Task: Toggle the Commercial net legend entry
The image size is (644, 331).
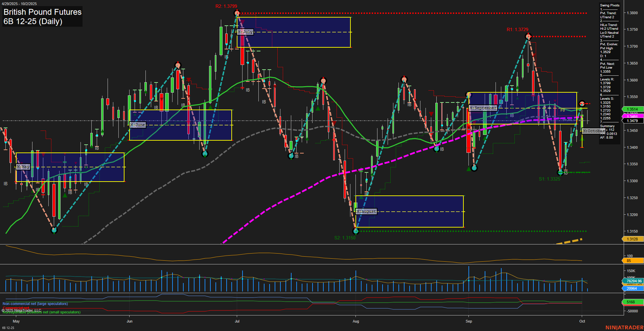Action: tap(16, 308)
